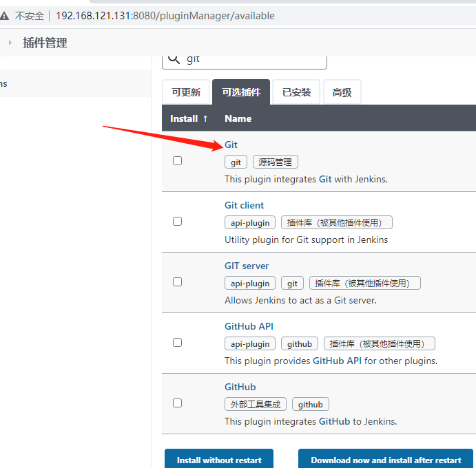
Task: Click api-plugin tag under Git client
Action: point(250,222)
